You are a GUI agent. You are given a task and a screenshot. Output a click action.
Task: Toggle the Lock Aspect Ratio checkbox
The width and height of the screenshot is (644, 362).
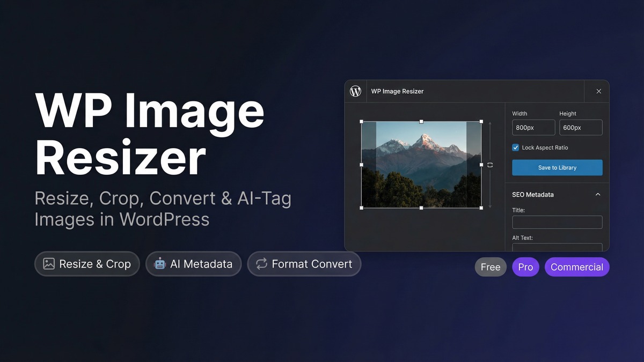(516, 147)
